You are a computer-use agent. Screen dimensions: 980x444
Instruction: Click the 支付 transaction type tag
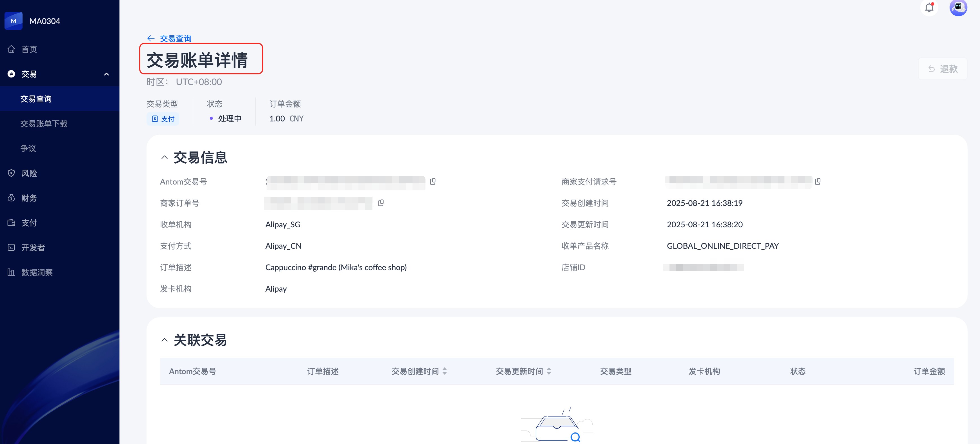pyautogui.click(x=163, y=119)
